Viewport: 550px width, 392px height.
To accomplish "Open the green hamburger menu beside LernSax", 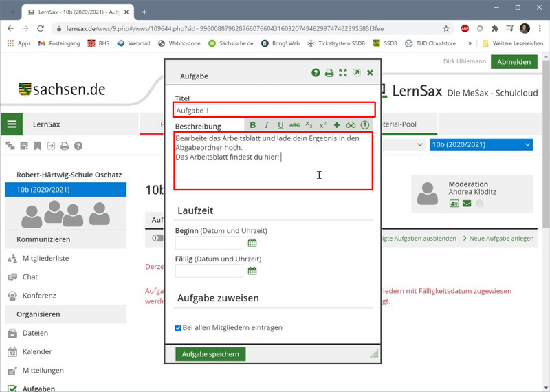I will [12, 124].
